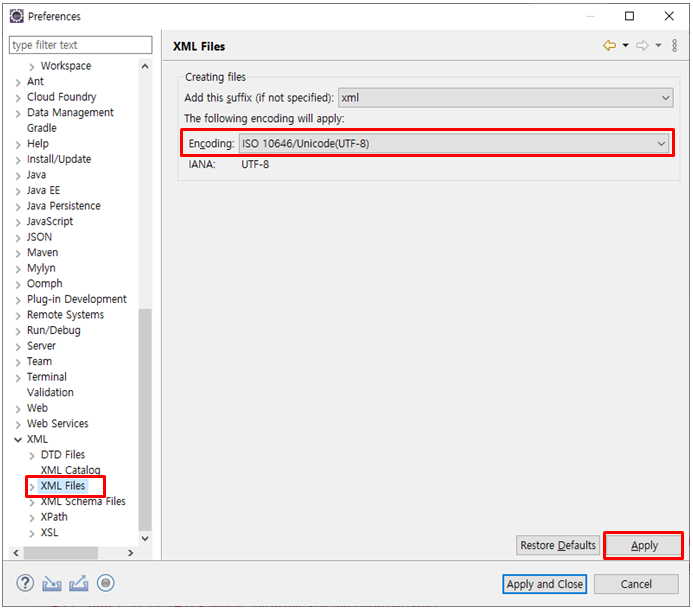Select JavaScript category

50,221
